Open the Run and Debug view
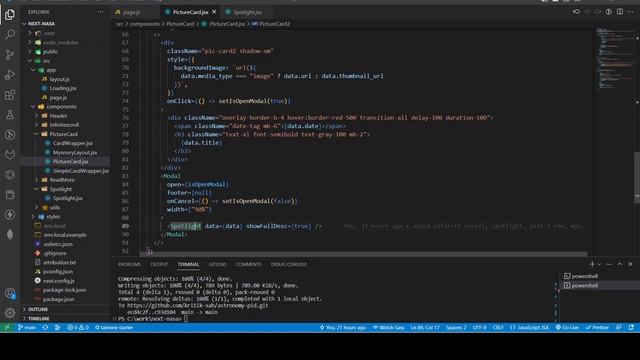This screenshot has height=360, width=640. tap(10, 74)
